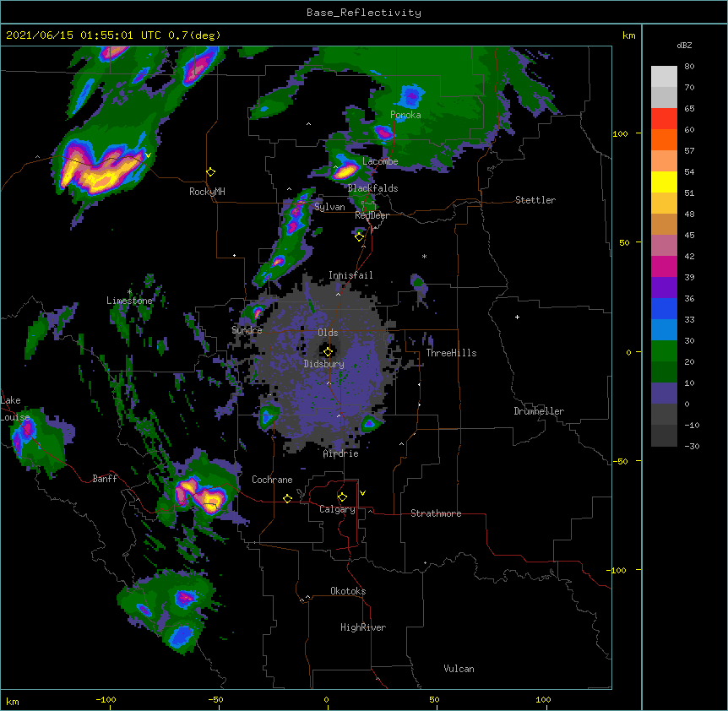Click the white plus marker west of Drumheller
Screen dimensions: 728x711
coord(517,317)
